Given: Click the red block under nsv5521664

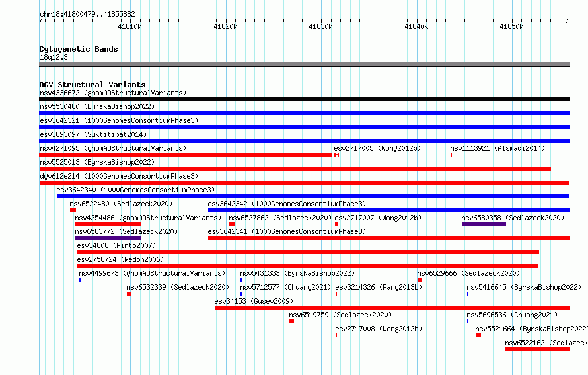Looking at the screenshot, I should (478, 335).
